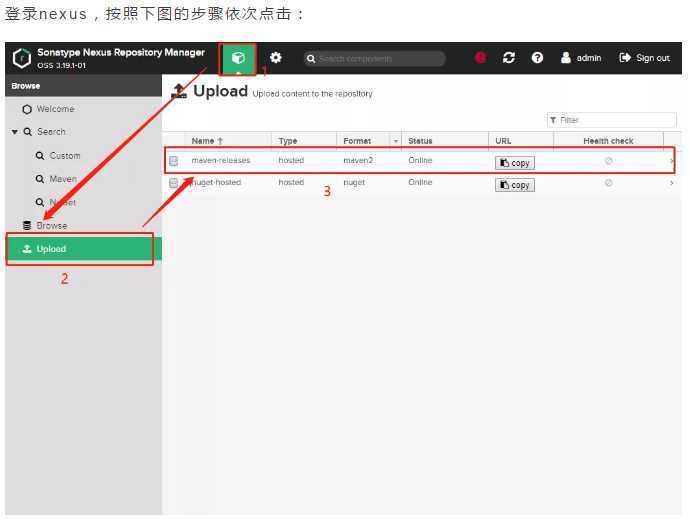Click the maven2 format cell
Screen dimensions: 690x525
(358, 160)
